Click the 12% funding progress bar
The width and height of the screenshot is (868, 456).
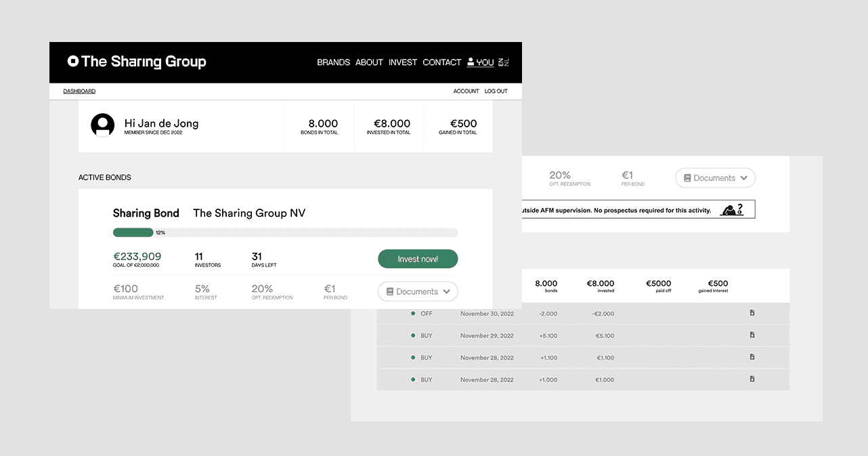285,232
